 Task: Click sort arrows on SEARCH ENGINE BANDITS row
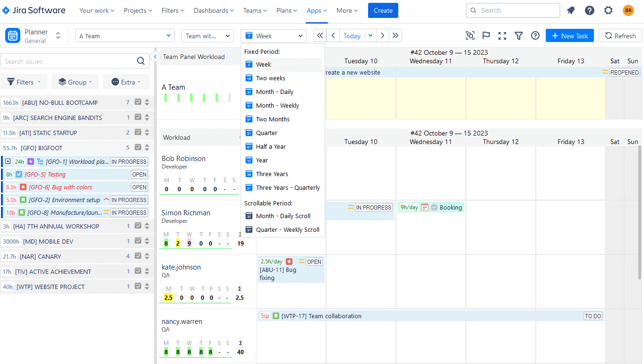(x=147, y=118)
